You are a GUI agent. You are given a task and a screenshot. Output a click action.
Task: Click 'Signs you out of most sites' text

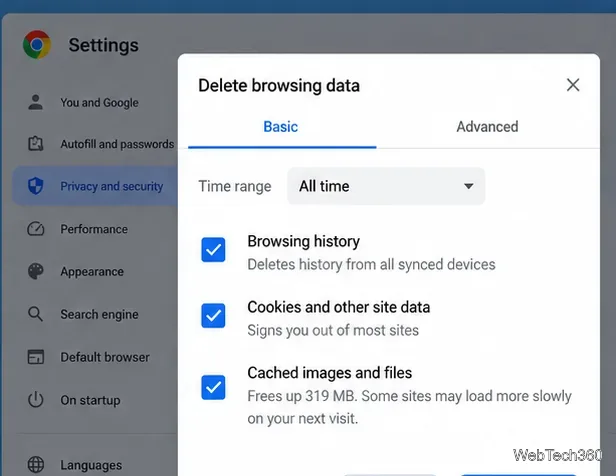tap(333, 330)
